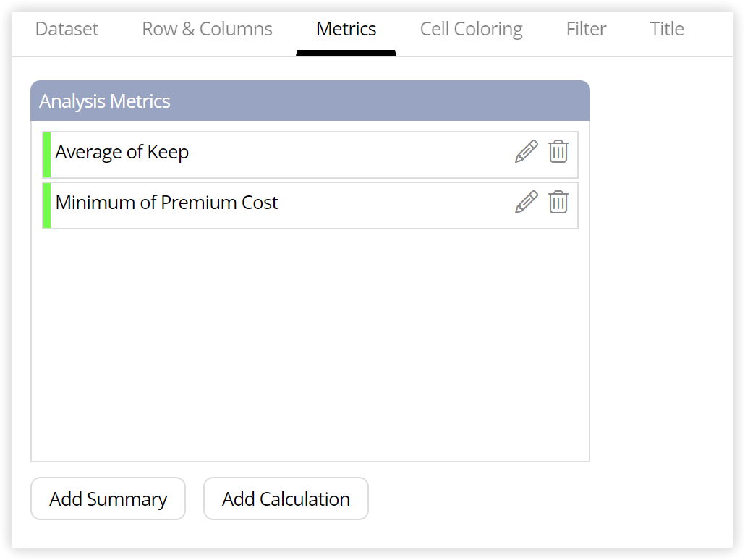
Task: Switch to the Title tab
Action: (x=667, y=30)
